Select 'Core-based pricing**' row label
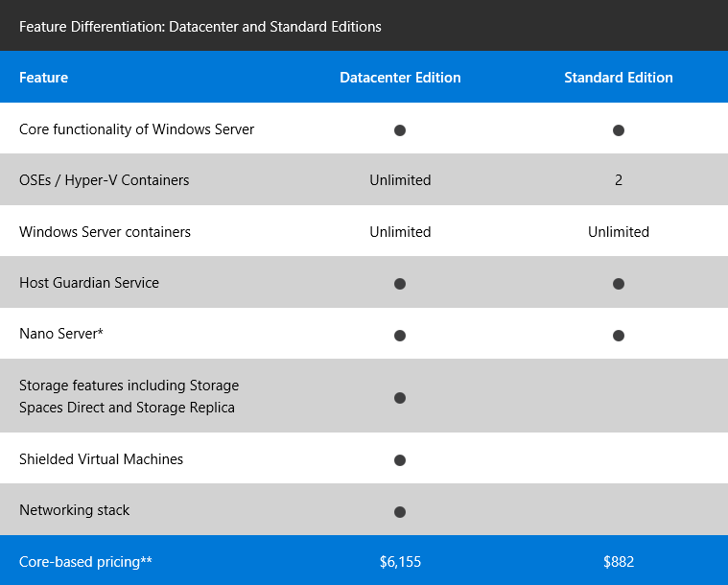728x585 pixels. (85, 562)
